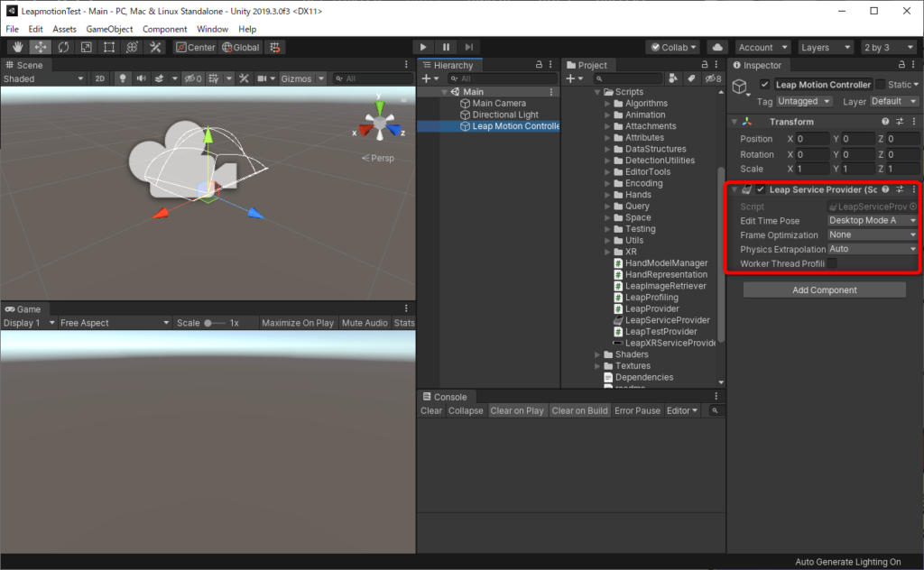Click the Play button
Viewport: 924px width, 570px height.
422,47
